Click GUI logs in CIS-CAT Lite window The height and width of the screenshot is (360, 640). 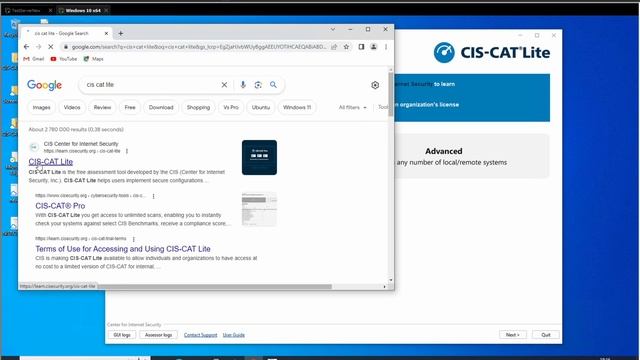[x=122, y=335]
